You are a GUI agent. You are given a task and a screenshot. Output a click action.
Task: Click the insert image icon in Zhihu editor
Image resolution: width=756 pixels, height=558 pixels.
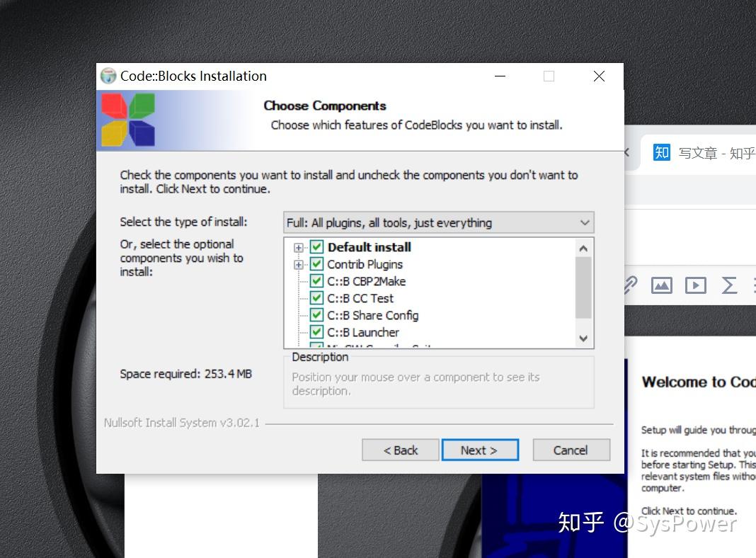(661, 285)
